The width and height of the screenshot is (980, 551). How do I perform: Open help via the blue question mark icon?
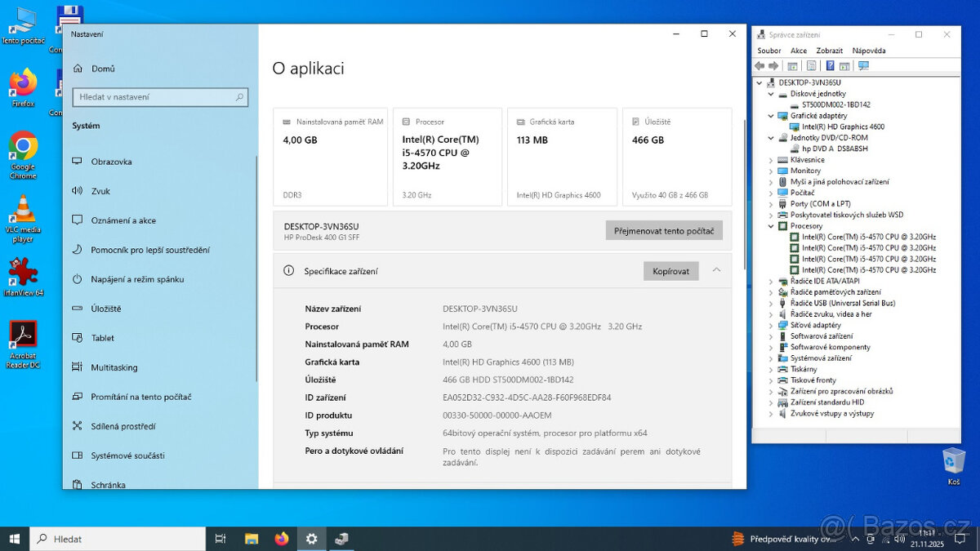tap(830, 65)
